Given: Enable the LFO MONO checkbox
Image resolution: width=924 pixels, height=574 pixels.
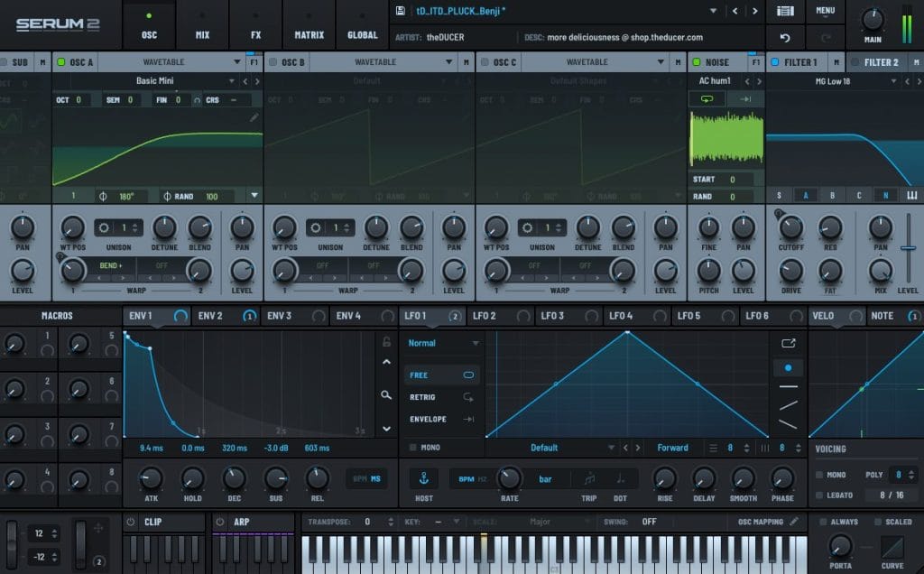Looking at the screenshot, I should [x=413, y=448].
